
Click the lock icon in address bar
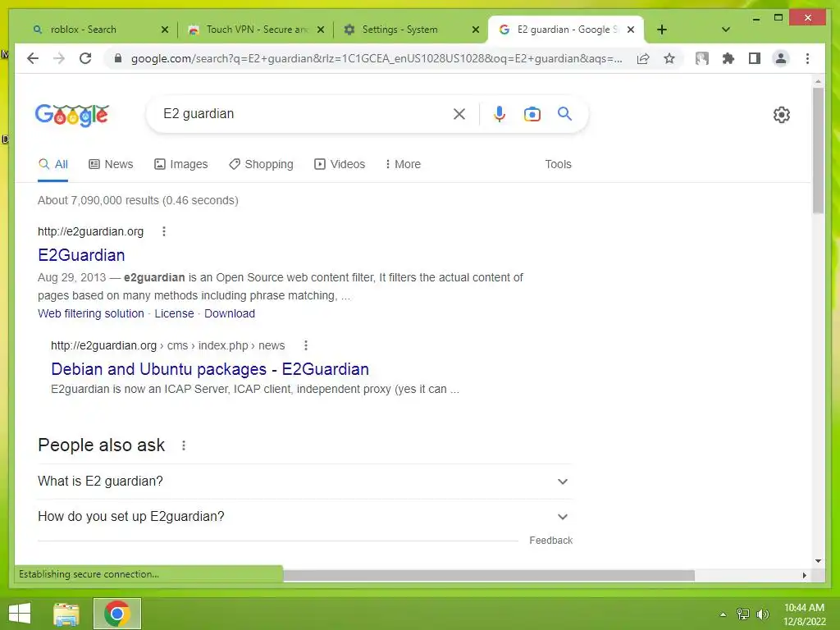[118, 58]
